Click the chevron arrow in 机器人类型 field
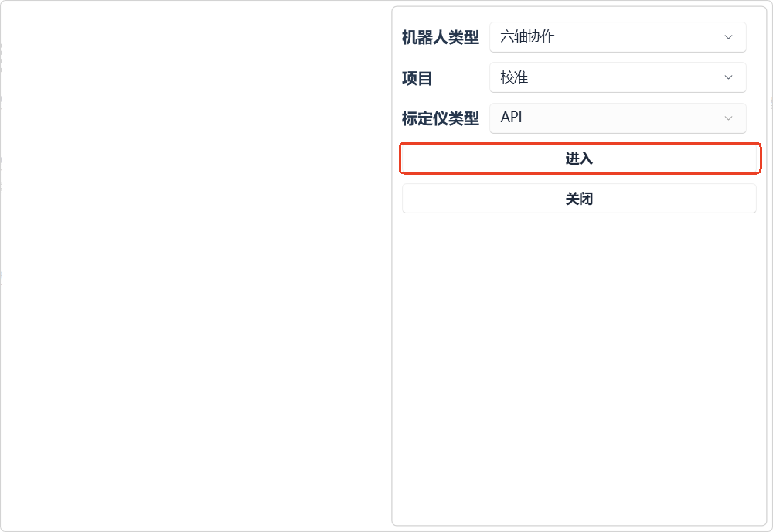 (x=728, y=37)
